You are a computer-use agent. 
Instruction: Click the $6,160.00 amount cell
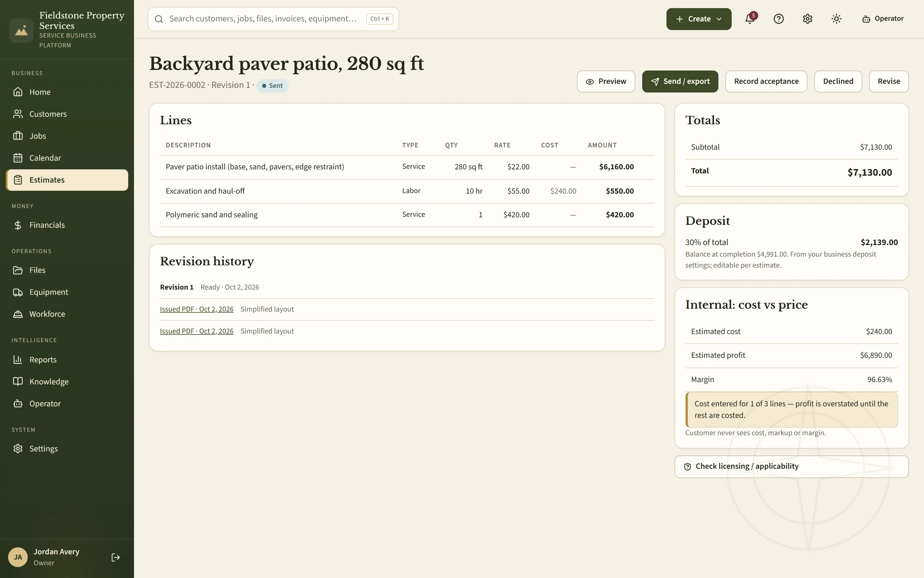pos(616,167)
